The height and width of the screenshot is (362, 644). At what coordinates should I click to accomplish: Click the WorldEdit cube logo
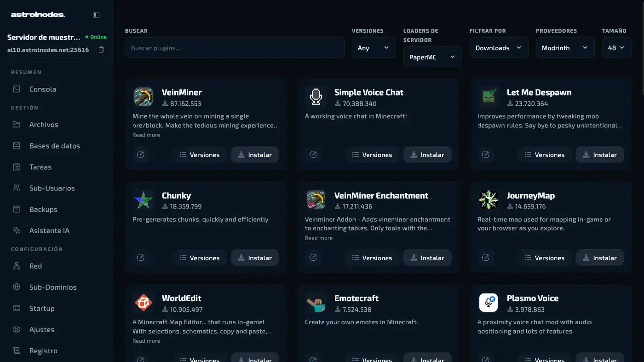pos(144,303)
